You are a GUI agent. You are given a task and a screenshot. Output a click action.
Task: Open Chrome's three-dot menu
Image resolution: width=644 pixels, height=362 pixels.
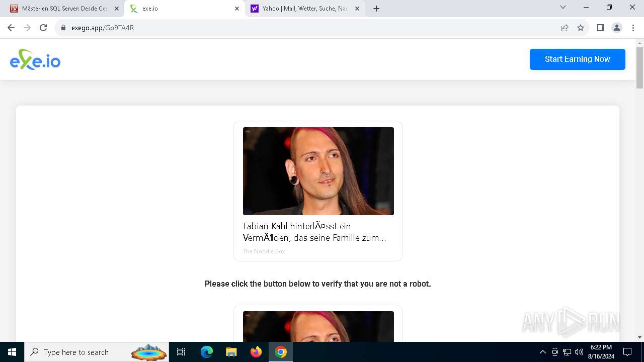click(x=633, y=28)
